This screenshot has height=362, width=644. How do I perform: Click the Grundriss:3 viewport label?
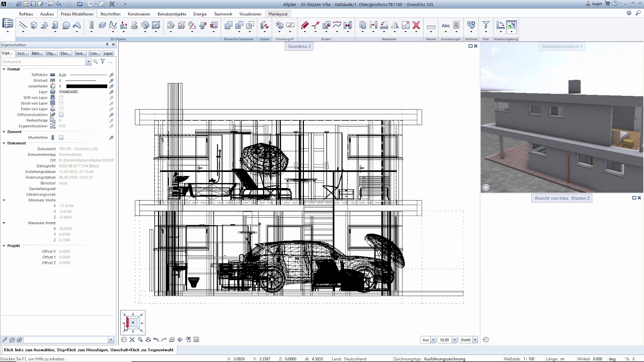click(299, 46)
